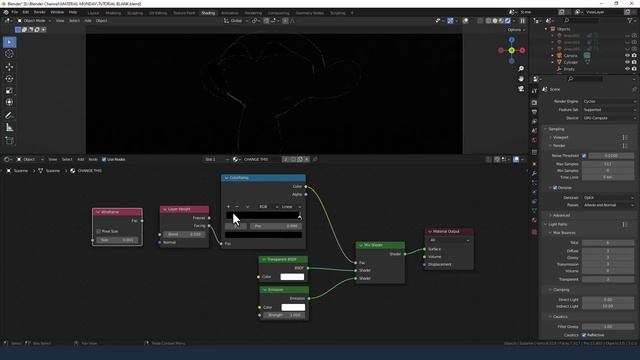640x360 pixels.
Task: Select the Select Box tool in viewport toolbar
Action: tap(9, 42)
